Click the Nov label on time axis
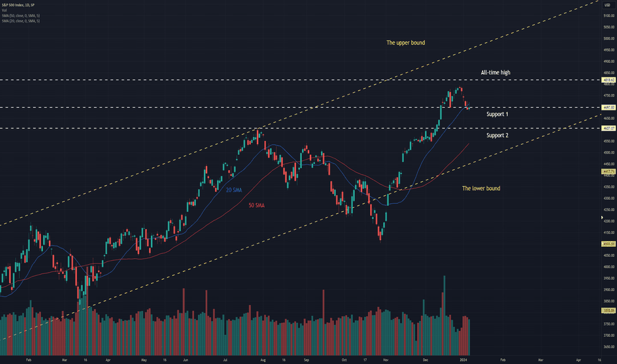 (385, 359)
